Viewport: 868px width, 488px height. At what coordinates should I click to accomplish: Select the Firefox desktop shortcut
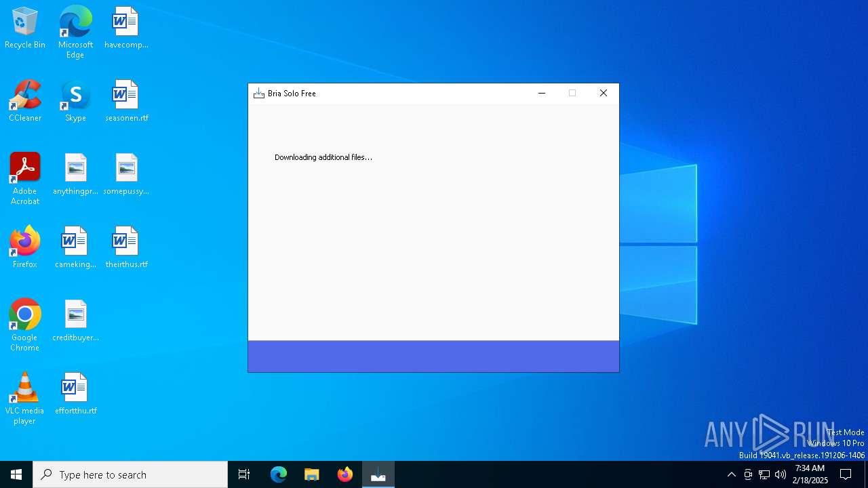25,248
